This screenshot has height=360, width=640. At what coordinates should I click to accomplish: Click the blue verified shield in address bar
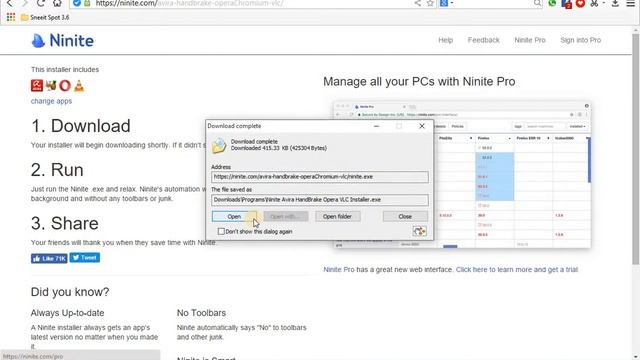point(77,3)
